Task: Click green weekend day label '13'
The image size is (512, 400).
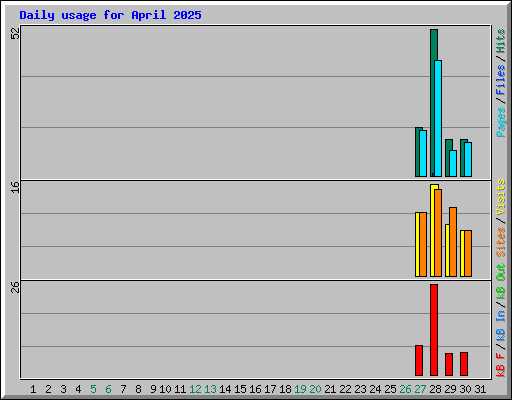Action: [210, 389]
